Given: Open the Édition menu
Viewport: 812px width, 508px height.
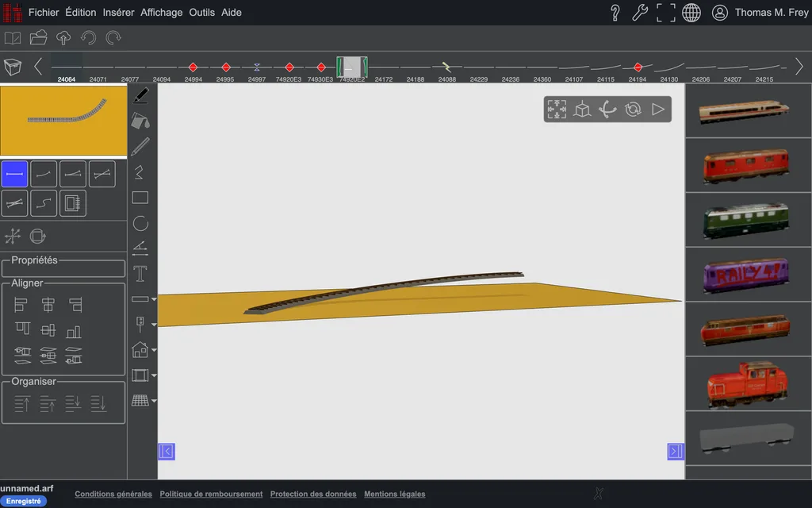Looking at the screenshot, I should point(81,13).
